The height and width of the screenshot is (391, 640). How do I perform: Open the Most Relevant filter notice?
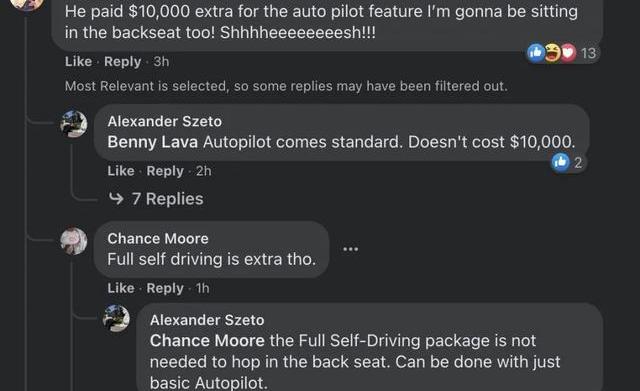pyautogui.click(x=286, y=86)
